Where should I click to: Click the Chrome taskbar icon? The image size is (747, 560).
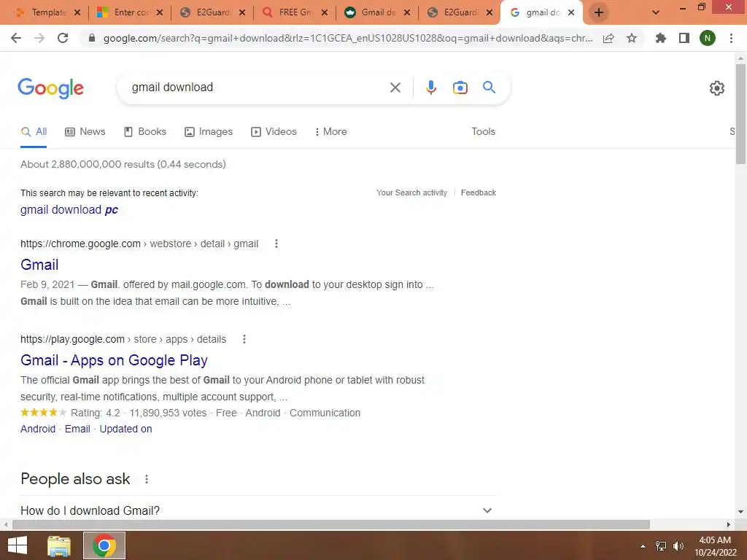point(104,545)
